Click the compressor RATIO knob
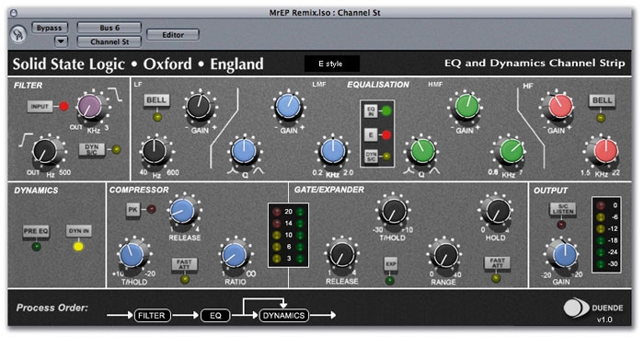 point(235,255)
